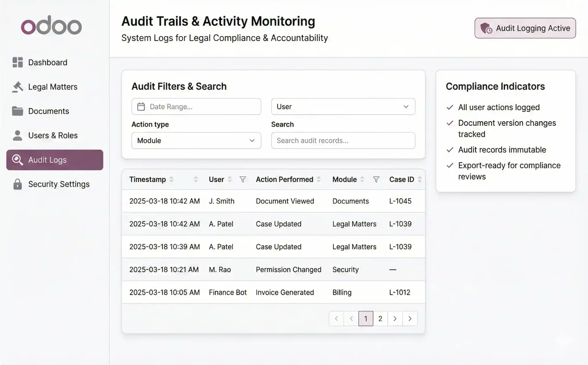Select the Audit Logs magnifier icon
588x365 pixels.
(18, 160)
